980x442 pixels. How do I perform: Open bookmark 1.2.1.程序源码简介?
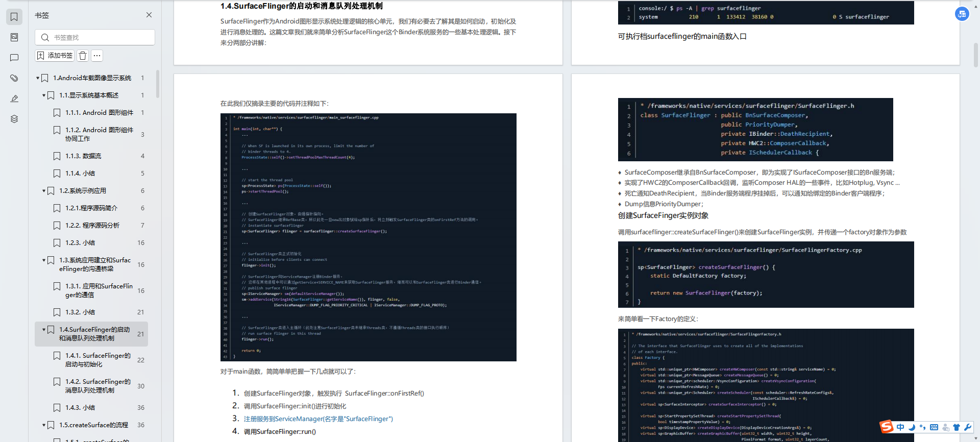91,208
